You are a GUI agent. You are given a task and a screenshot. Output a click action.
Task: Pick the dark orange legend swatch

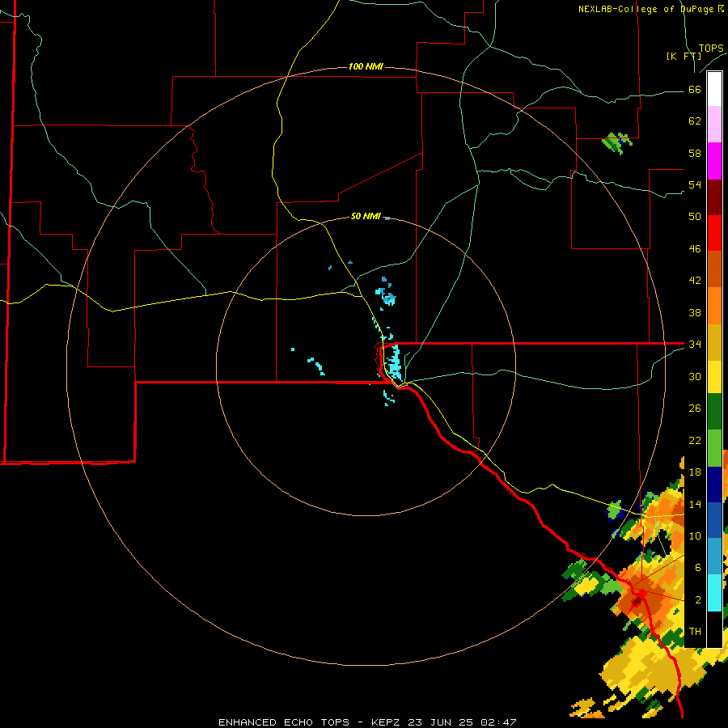click(x=714, y=269)
